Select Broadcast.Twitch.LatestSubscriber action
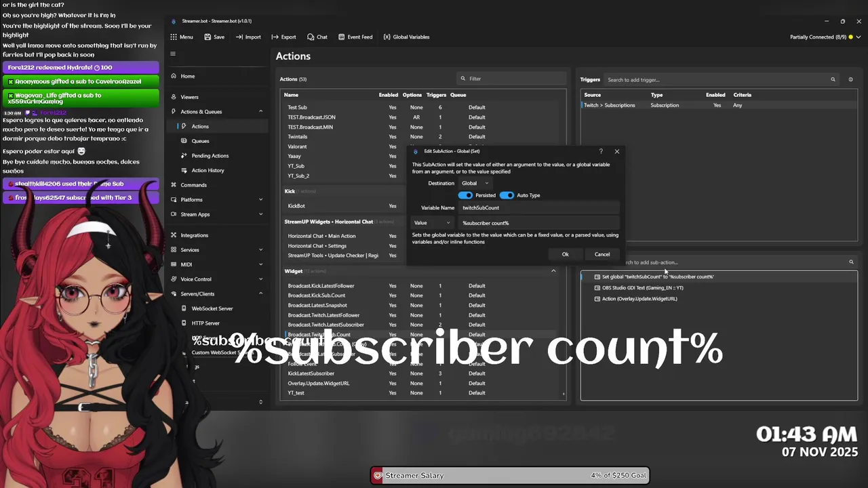The width and height of the screenshot is (868, 488). click(x=422, y=325)
